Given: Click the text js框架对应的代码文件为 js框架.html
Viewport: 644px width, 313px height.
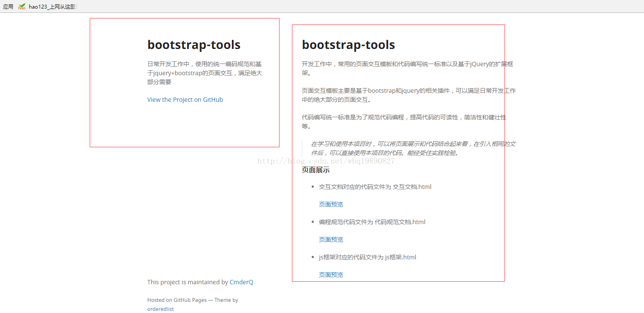Looking at the screenshot, I should point(368,257).
